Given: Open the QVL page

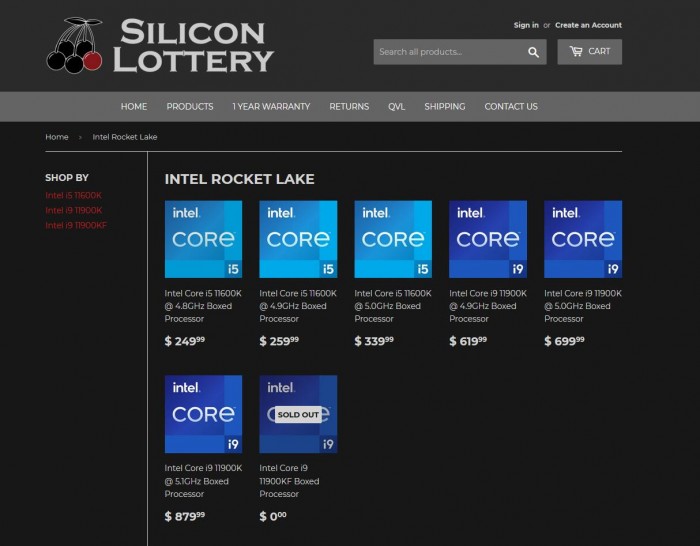Looking at the screenshot, I should coord(396,107).
